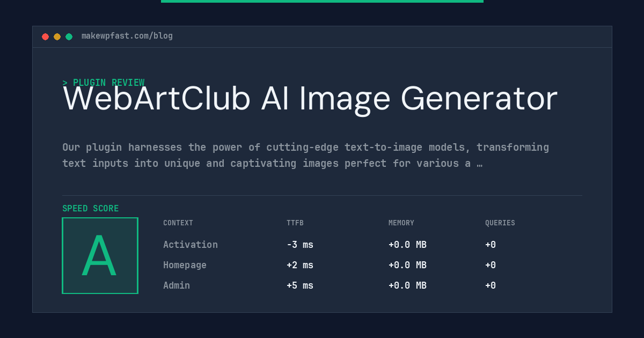The image size is (644, 338).
Task: Click the Homepage queries '+0' value
Action: 491,265
